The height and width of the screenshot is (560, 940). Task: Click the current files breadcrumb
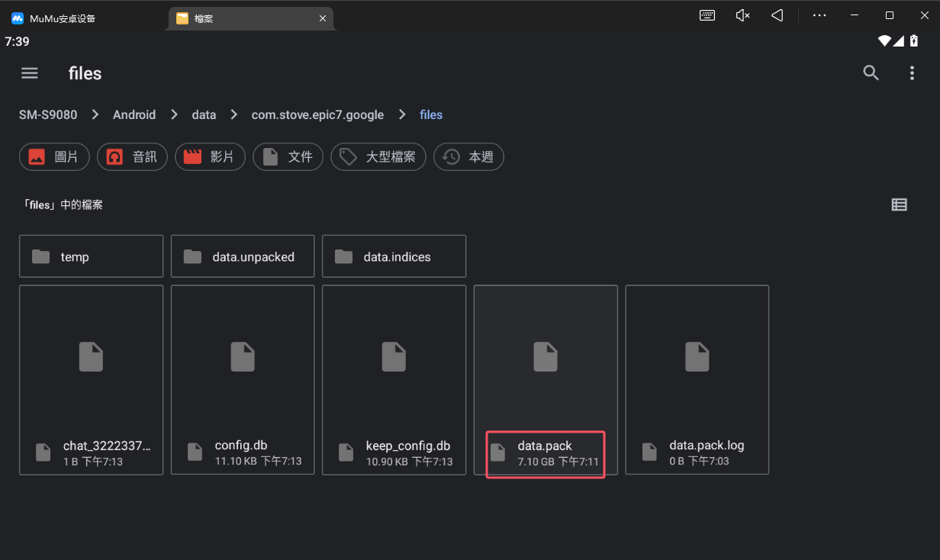pyautogui.click(x=431, y=114)
